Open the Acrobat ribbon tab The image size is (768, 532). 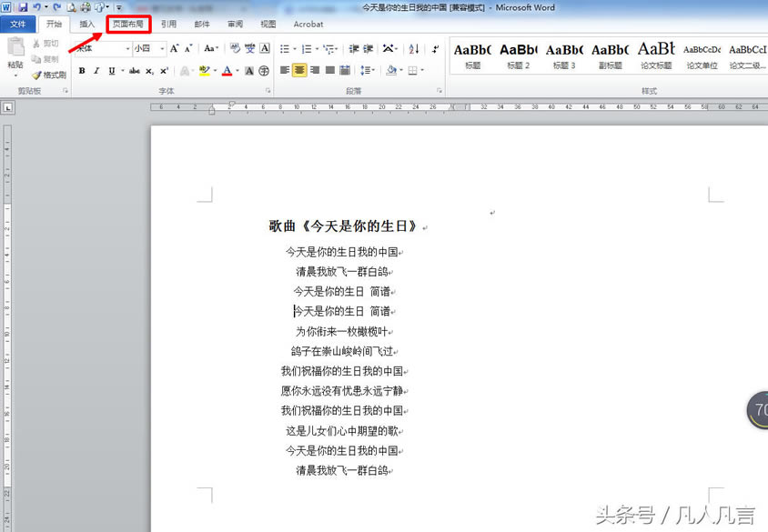[308, 25]
